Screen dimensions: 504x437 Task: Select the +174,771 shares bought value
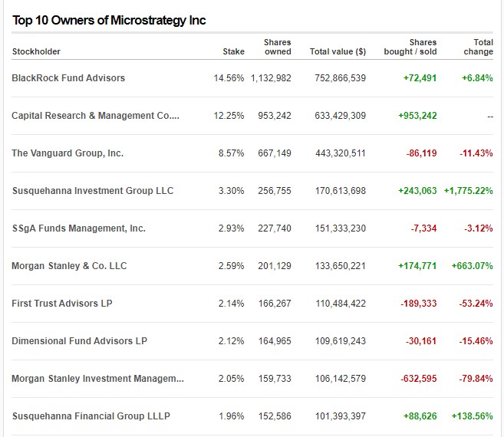pos(417,266)
